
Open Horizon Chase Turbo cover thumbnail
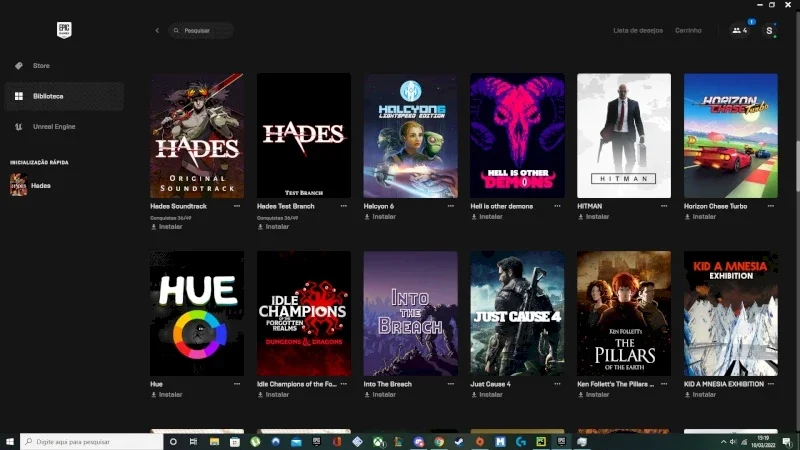(x=731, y=136)
